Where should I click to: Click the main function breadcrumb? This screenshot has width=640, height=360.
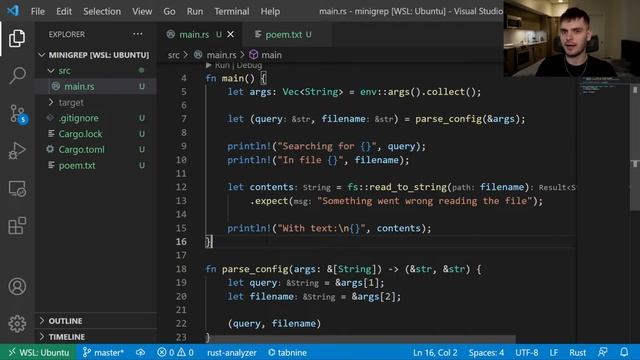click(x=266, y=55)
